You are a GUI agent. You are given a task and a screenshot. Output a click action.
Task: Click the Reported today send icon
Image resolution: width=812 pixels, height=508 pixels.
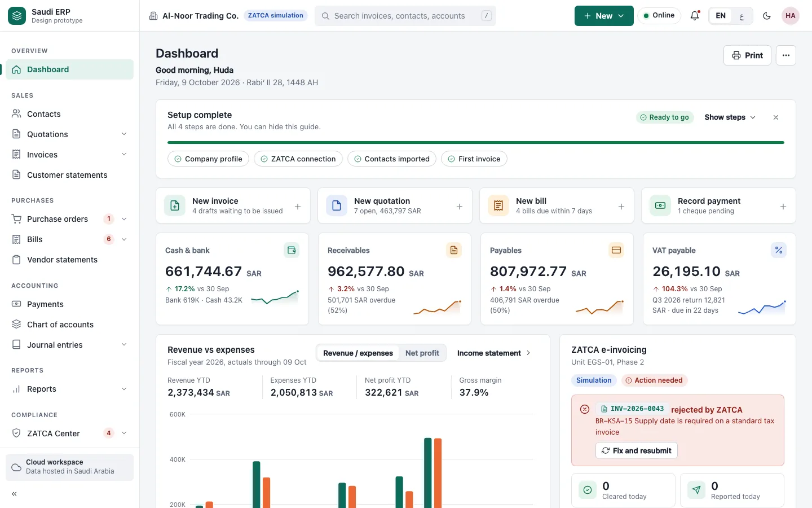[x=696, y=490]
